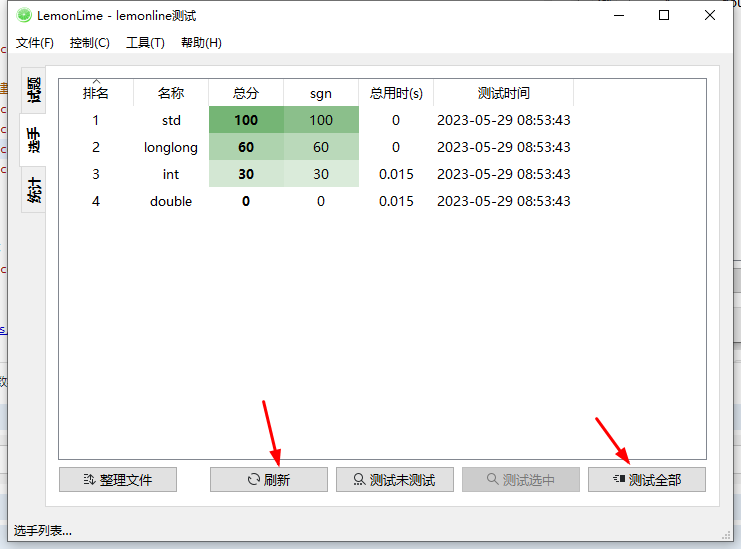Click longlong's sgn score cell 60
741x549 pixels.
tap(321, 147)
